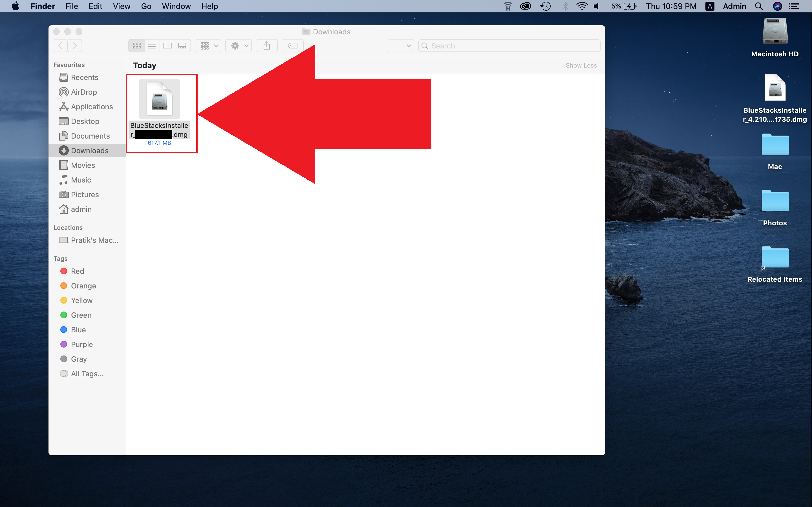Image resolution: width=812 pixels, height=507 pixels.
Task: Open AirDrop in the Favorites sidebar
Action: pos(85,92)
